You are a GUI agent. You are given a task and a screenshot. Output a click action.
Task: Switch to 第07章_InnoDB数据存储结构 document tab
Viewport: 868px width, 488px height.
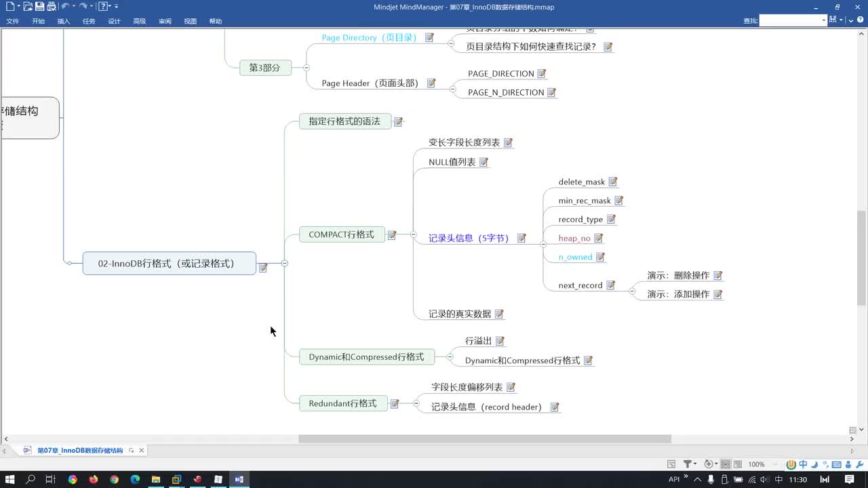pos(80,451)
